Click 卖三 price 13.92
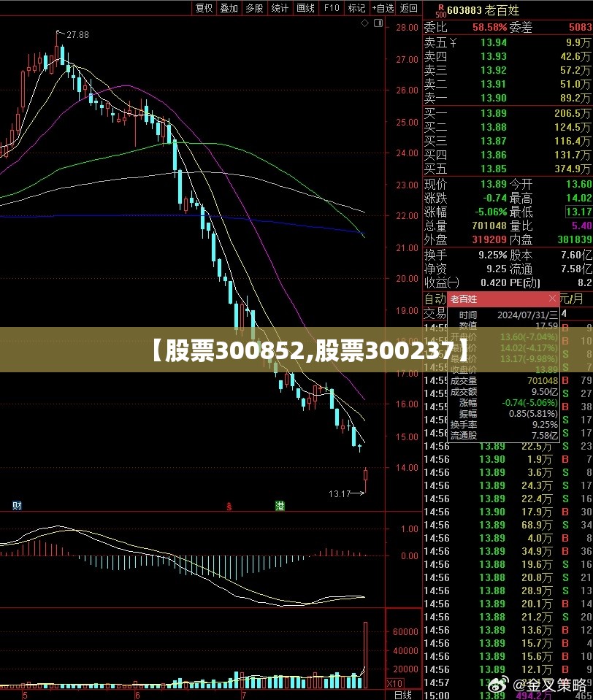The image size is (593, 700). pos(494,71)
